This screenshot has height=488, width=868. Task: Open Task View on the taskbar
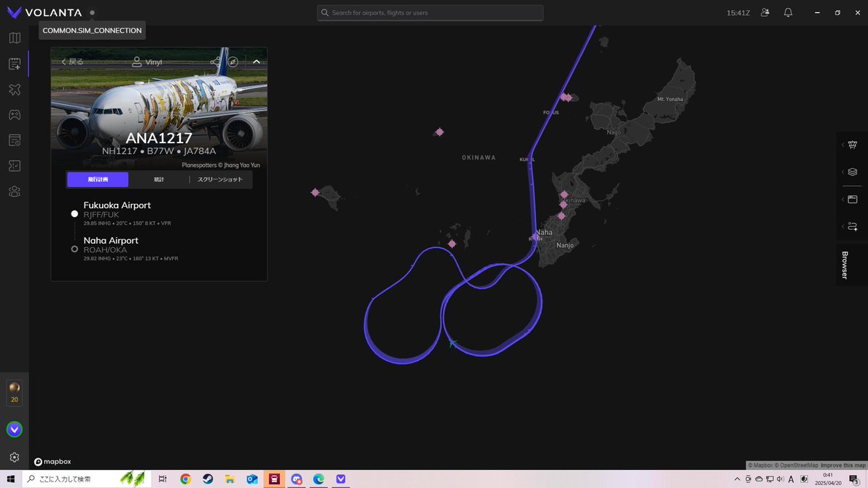[163, 479]
